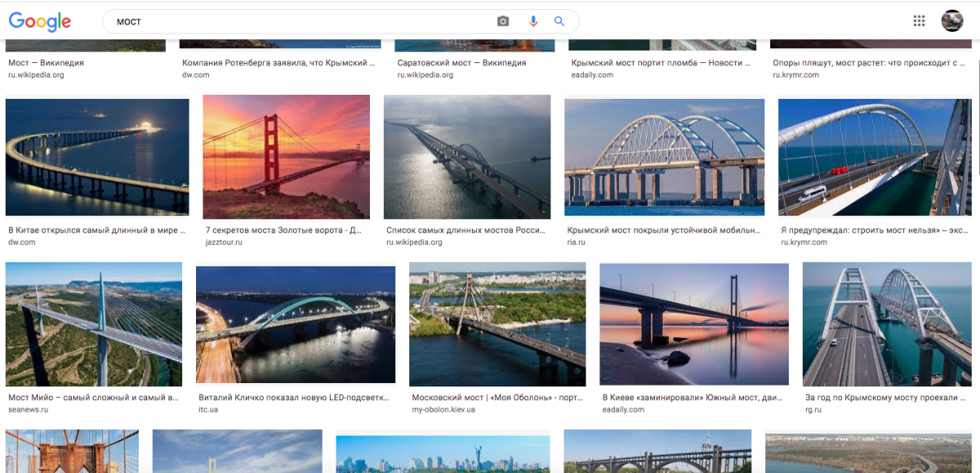980x473 pixels.
Task: Open '7 секретов моста Золотые ворота' link
Action: coord(283,230)
